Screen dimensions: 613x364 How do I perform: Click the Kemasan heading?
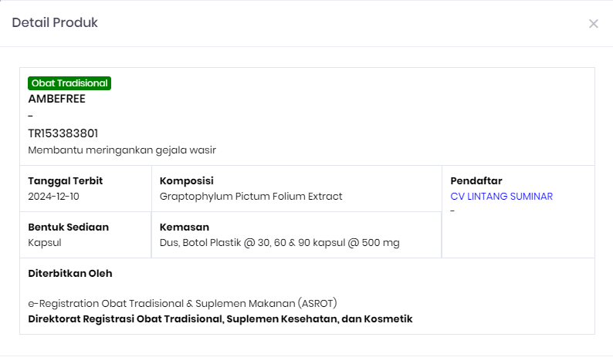[x=185, y=228]
